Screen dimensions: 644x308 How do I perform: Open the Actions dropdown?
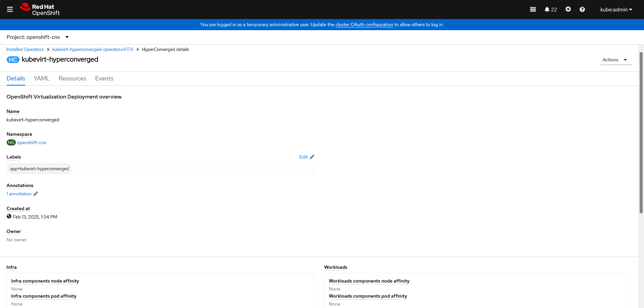tap(616, 60)
